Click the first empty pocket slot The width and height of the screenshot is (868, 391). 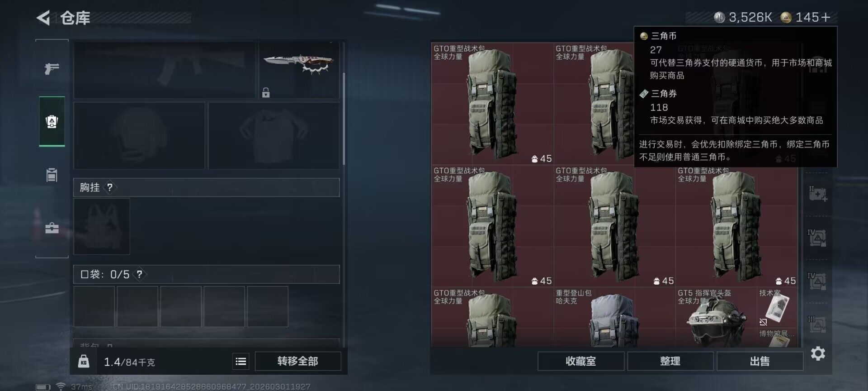[94, 306]
